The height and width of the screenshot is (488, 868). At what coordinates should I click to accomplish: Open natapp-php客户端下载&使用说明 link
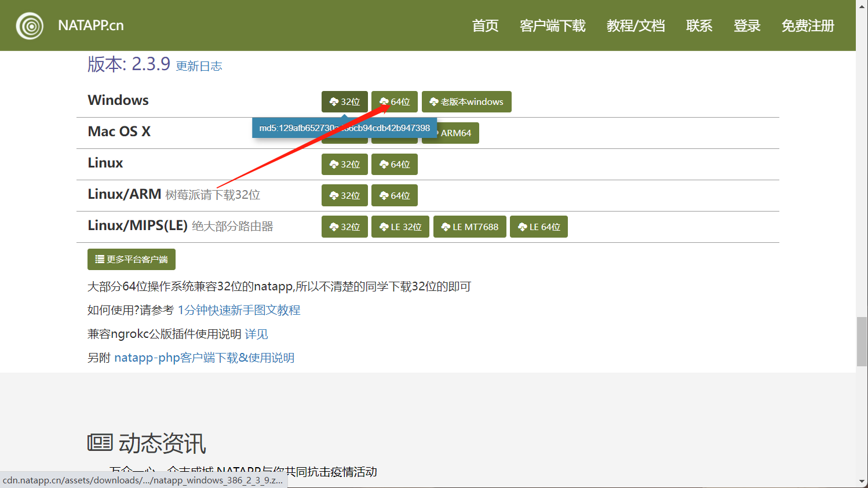click(x=205, y=358)
